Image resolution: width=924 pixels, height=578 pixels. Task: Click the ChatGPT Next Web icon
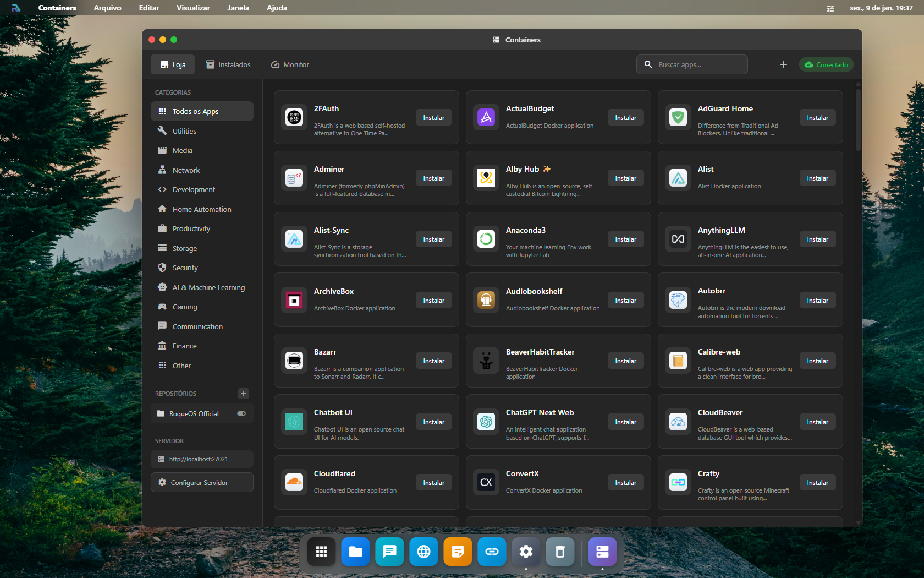[486, 422]
